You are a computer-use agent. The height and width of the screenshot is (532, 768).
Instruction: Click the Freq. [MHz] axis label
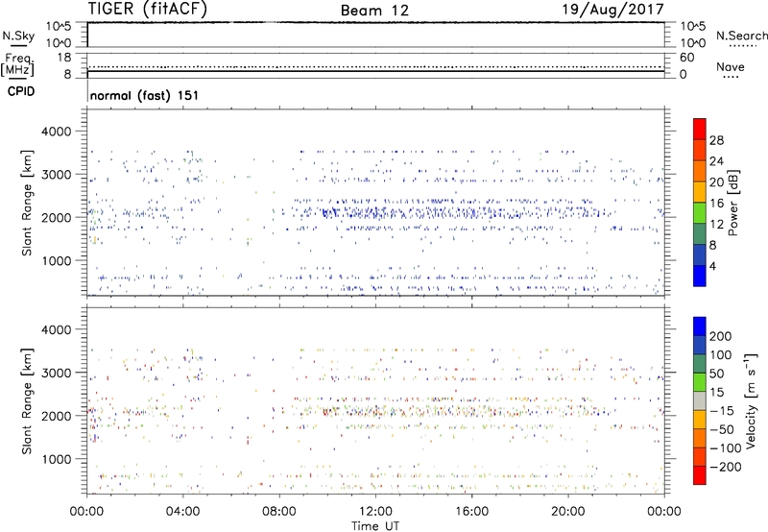coord(17,64)
